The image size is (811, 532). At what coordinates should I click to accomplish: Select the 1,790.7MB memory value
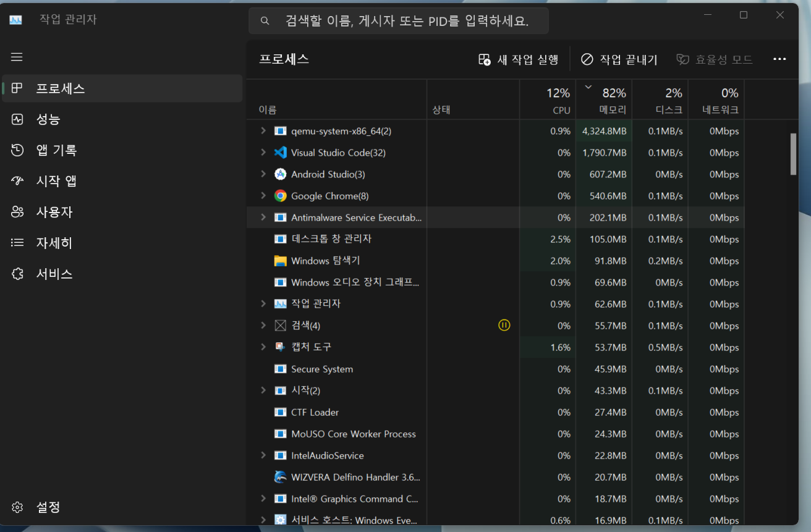coord(604,153)
